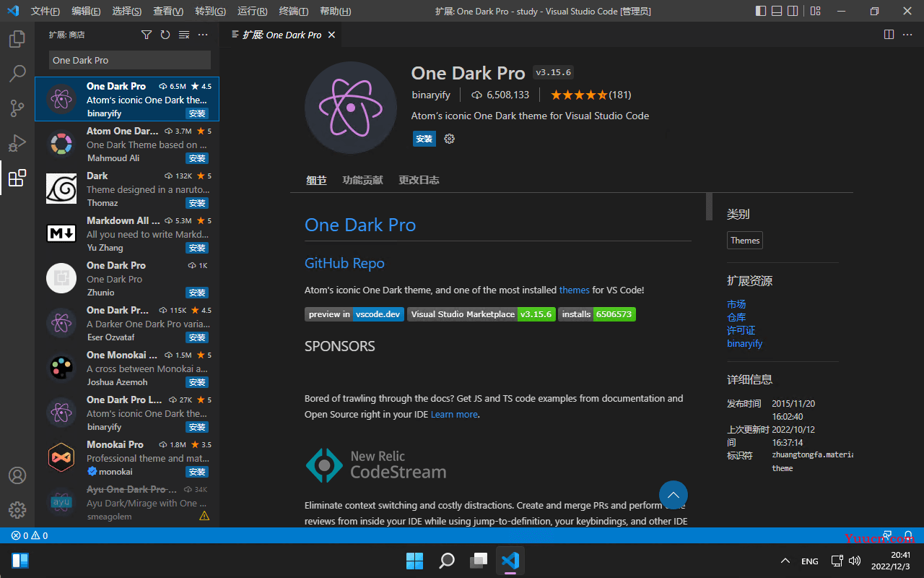The width and height of the screenshot is (924, 578).
Task: Open errors and warnings in status bar
Action: point(30,536)
